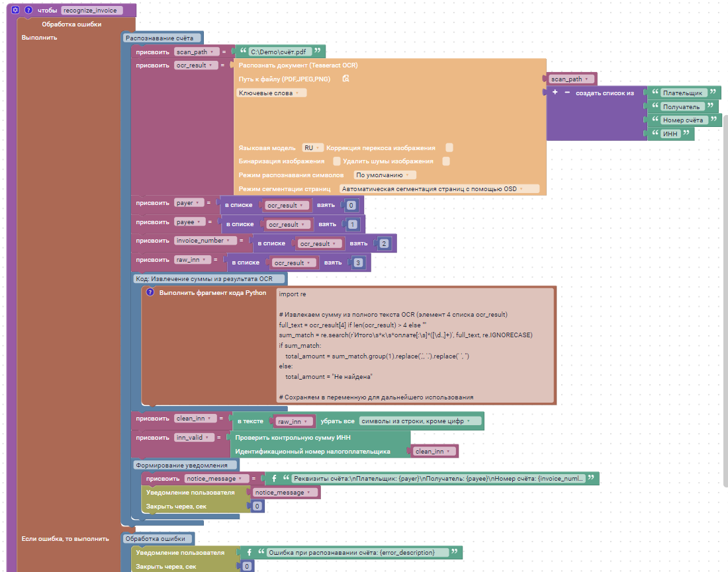Select the "Распознавание счёта" block label
This screenshot has height=572, width=728.
click(x=162, y=38)
